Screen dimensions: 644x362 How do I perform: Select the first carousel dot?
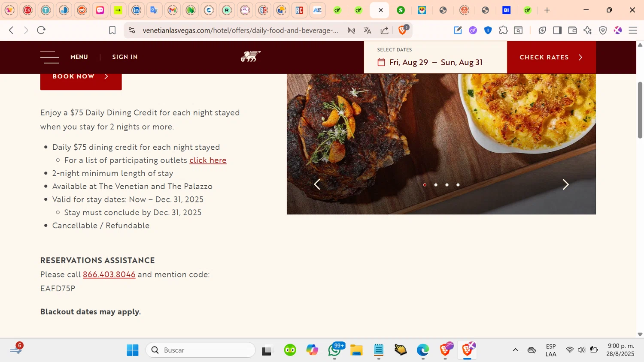[x=425, y=185]
